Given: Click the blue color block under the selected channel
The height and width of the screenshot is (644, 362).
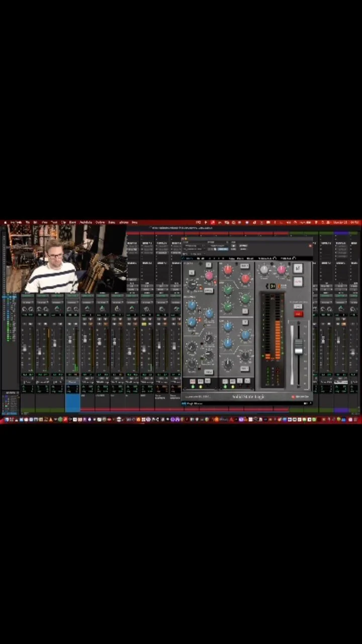Looking at the screenshot, I should [x=72, y=403].
